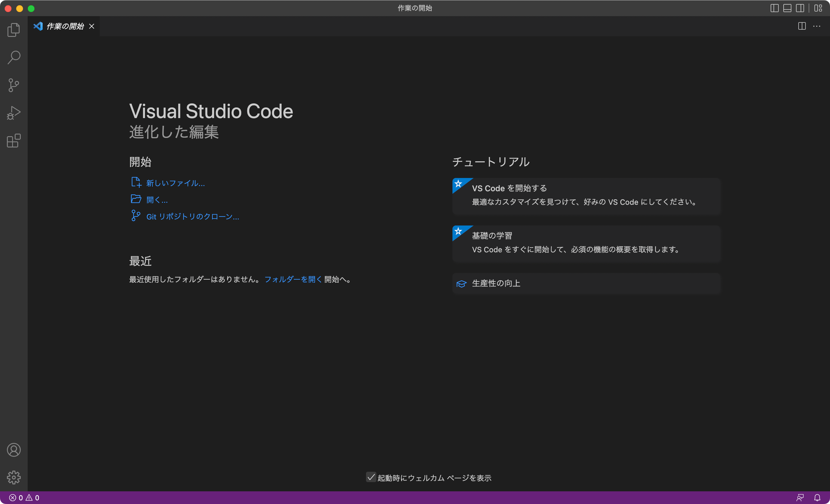Open the Explorer view in activity bar

click(14, 30)
